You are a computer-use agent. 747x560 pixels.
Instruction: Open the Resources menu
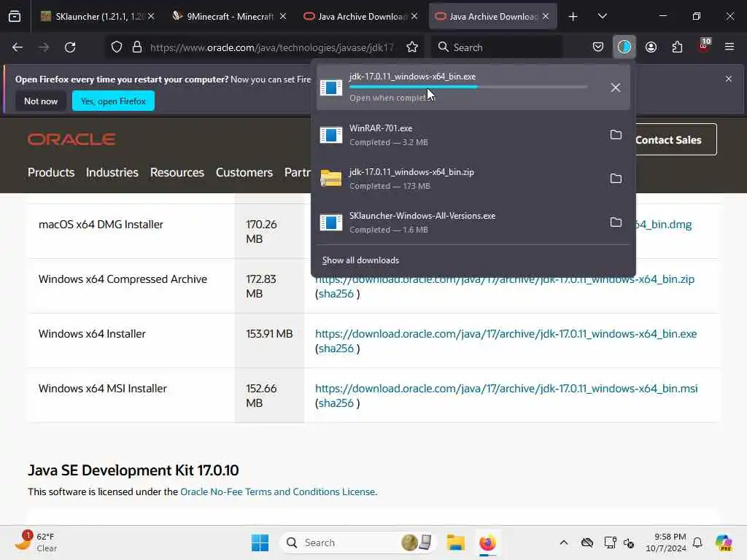[x=177, y=172]
